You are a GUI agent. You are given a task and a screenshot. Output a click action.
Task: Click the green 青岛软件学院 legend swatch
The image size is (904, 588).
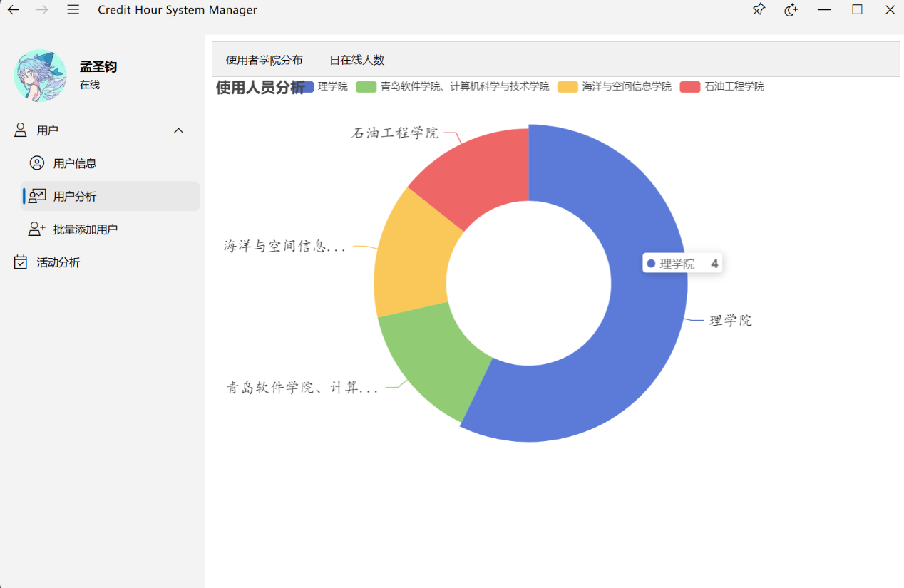point(366,86)
